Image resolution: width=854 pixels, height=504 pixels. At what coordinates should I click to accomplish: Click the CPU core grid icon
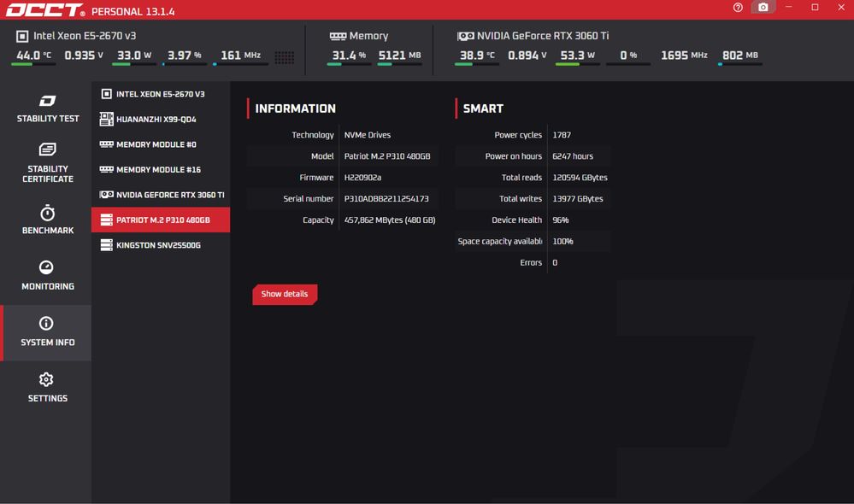pyautogui.click(x=285, y=57)
